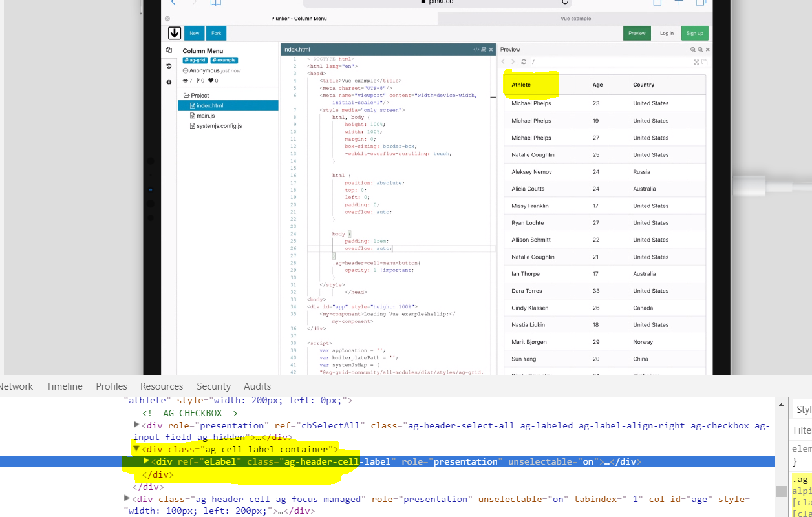Go back in preview navigation
Viewport: 812px width, 517px height.
pyautogui.click(x=504, y=62)
